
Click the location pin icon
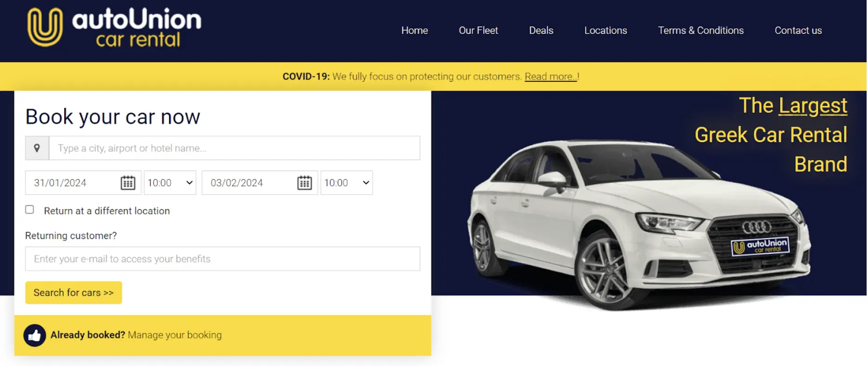tap(37, 148)
